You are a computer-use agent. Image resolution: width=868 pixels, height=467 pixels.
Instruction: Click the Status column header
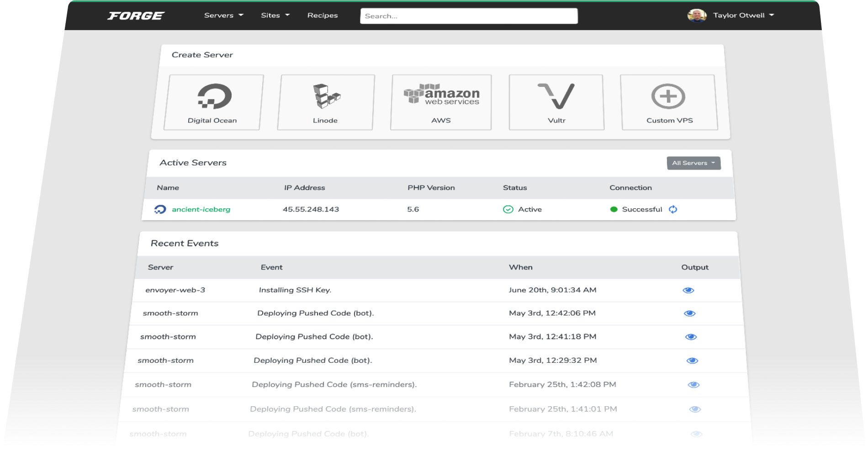coord(515,188)
